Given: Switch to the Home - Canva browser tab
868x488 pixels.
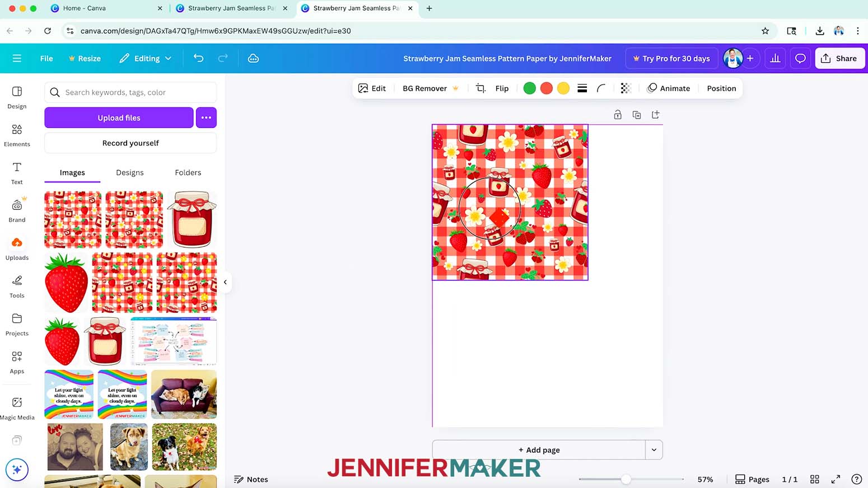Looking at the screenshot, I should tap(106, 8).
